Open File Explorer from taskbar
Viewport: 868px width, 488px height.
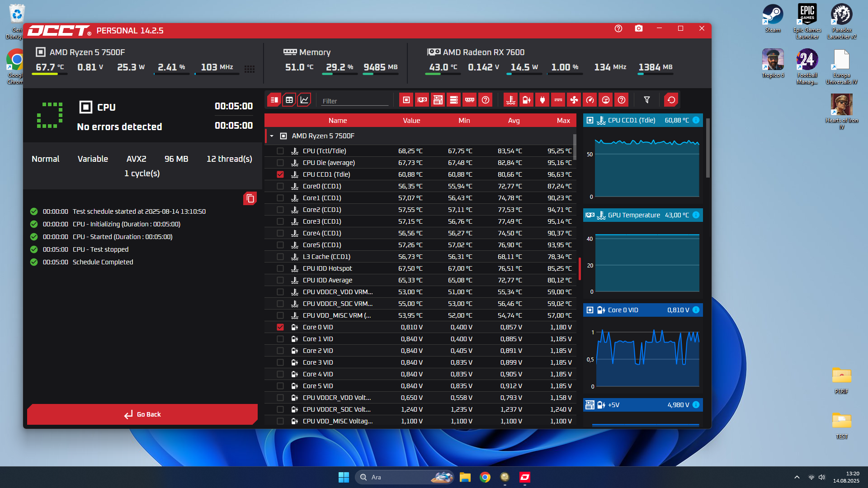point(465,477)
